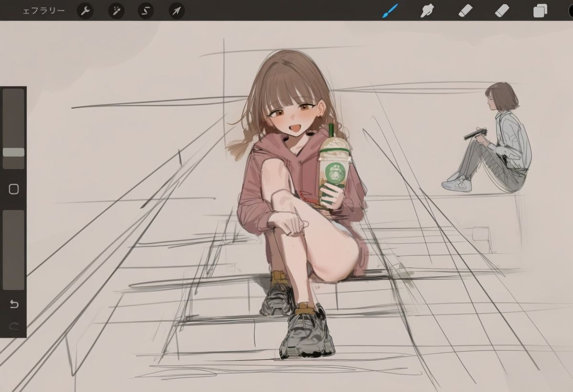Open the Adjustments magic wand menu
The height and width of the screenshot is (392, 573).
coord(116,11)
